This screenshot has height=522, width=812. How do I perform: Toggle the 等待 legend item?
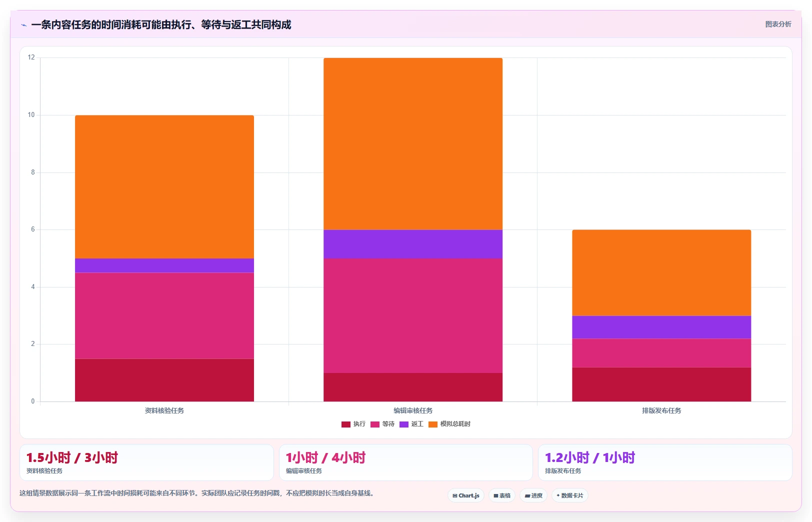click(382, 424)
